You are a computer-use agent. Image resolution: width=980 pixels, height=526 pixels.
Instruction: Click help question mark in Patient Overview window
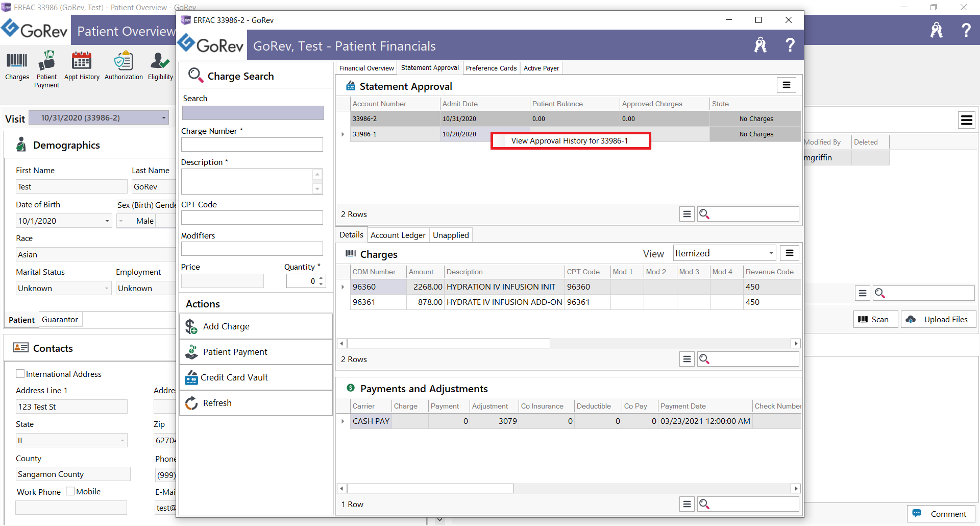(x=966, y=30)
